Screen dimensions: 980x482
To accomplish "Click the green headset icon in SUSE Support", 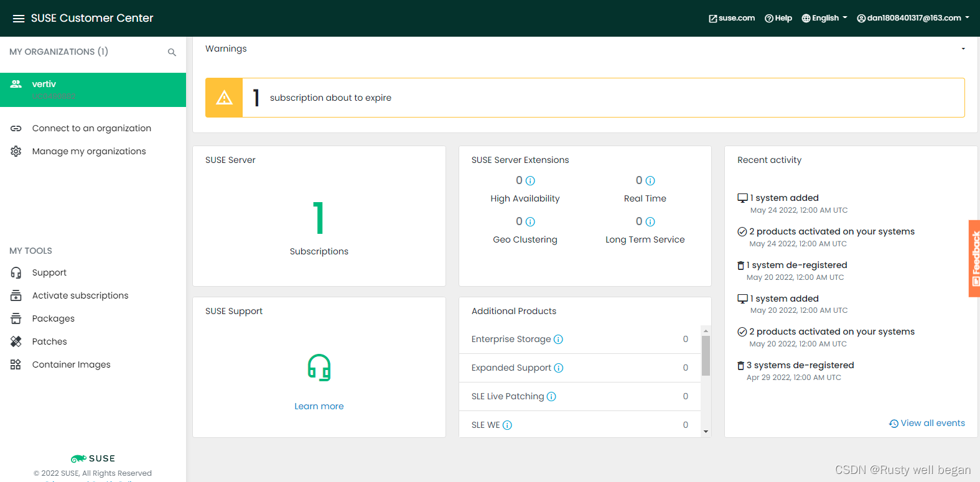I will coord(319,368).
